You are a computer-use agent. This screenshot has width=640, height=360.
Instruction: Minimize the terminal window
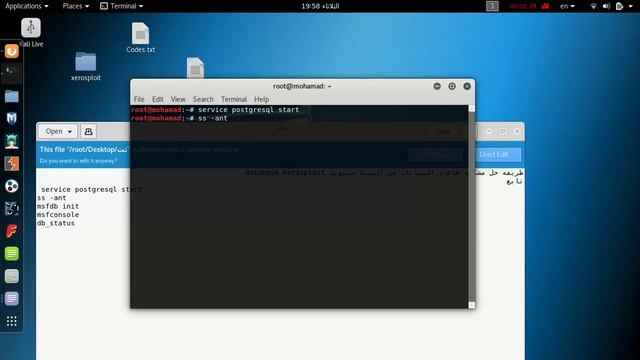(x=437, y=86)
